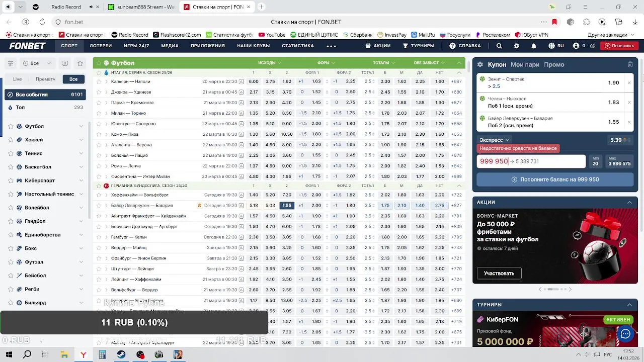644x362 pixels.
Task: Expand Баскетбол in sidebar
Action: pyautogui.click(x=81, y=167)
